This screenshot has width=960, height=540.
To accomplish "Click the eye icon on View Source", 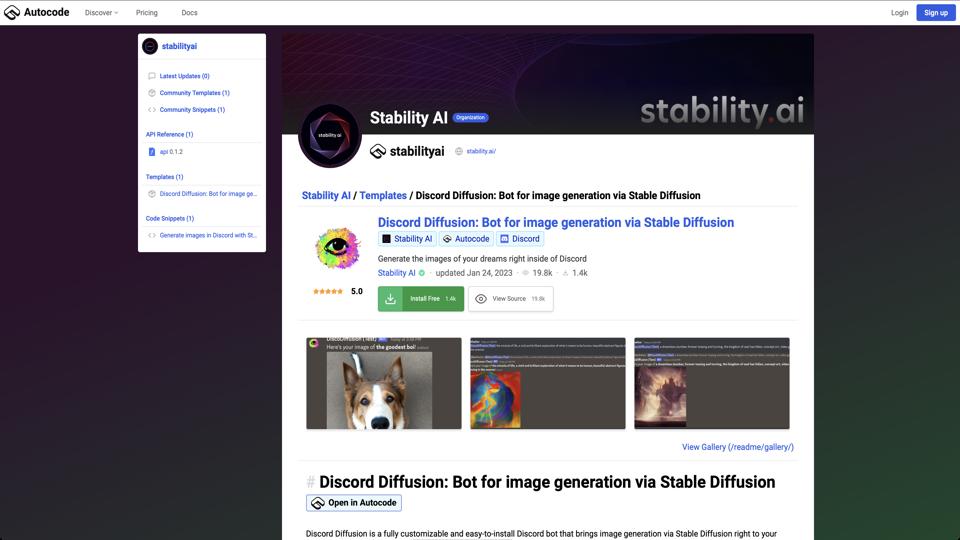I will 481,299.
